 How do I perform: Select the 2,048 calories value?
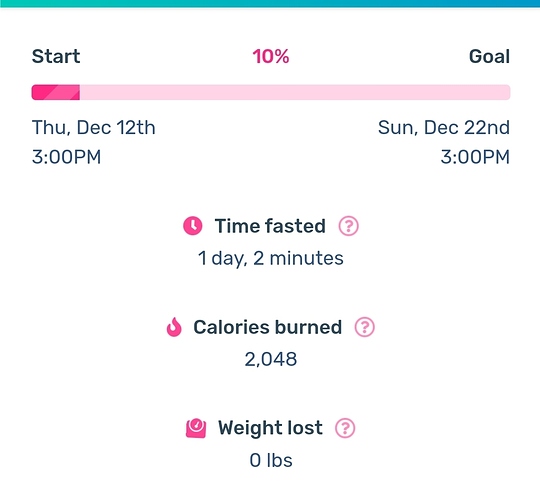tap(271, 360)
